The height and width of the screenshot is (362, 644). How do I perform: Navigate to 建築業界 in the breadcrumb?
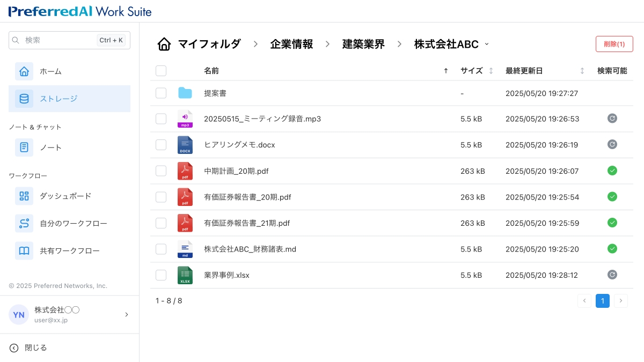coord(363,44)
